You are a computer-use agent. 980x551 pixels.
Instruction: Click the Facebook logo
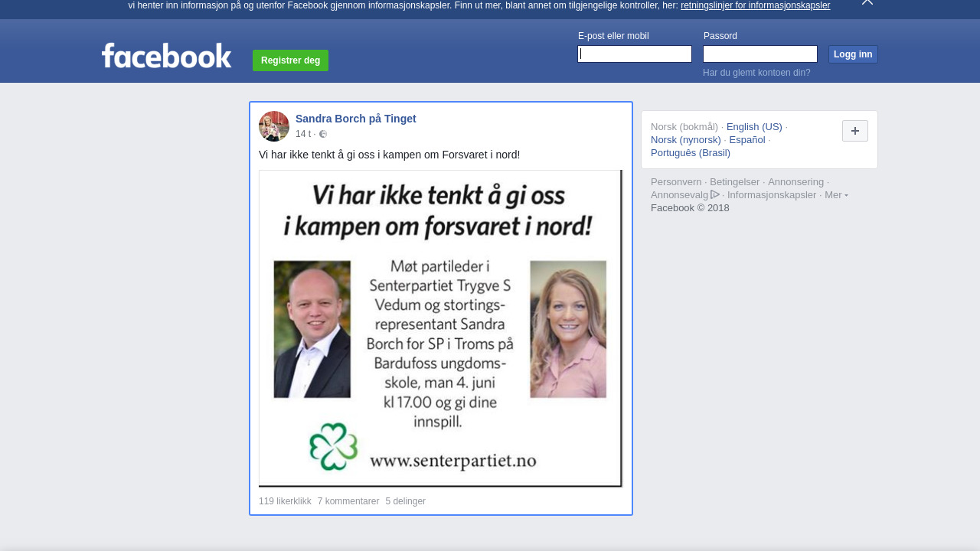pyautogui.click(x=166, y=56)
